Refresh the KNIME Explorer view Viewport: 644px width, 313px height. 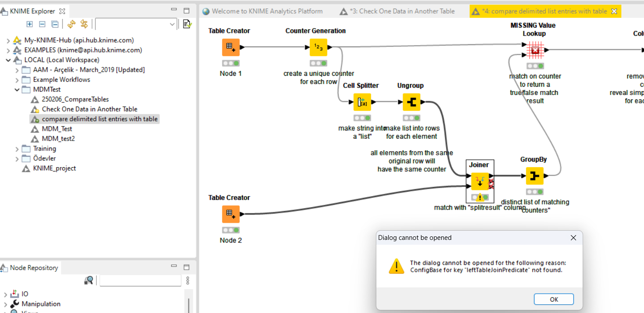click(x=71, y=24)
